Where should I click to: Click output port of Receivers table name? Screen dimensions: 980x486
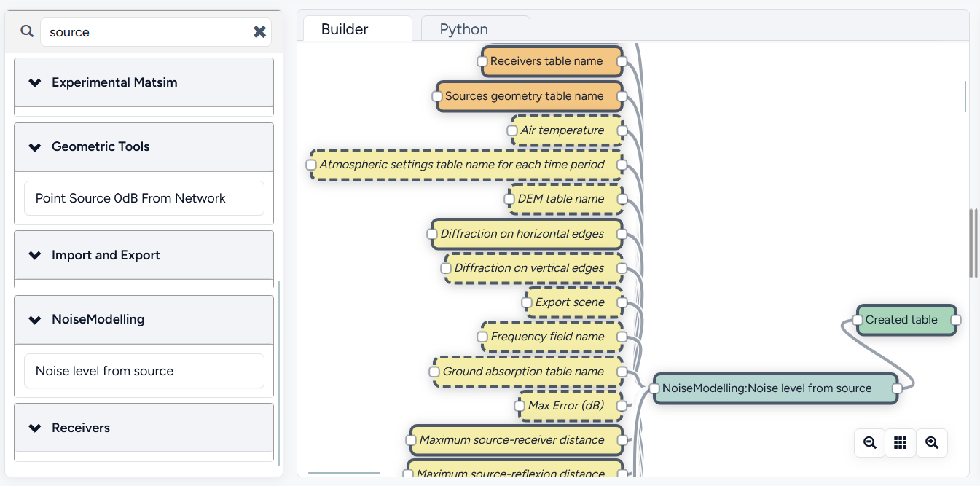[622, 62]
